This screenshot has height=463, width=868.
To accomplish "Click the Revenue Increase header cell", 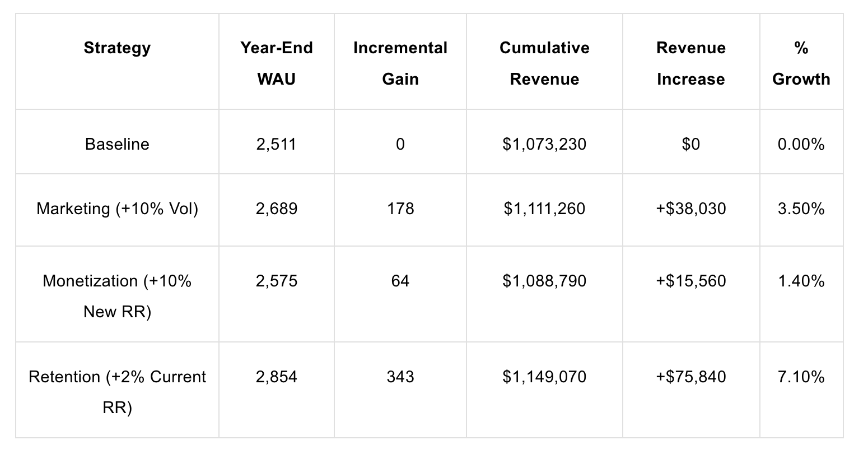I will [x=691, y=63].
